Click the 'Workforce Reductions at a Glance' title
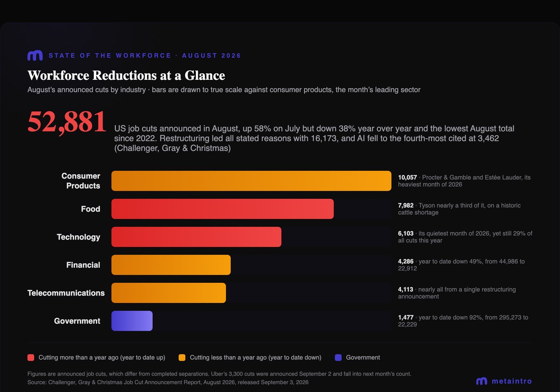The width and height of the screenshot is (560, 392). click(x=126, y=76)
